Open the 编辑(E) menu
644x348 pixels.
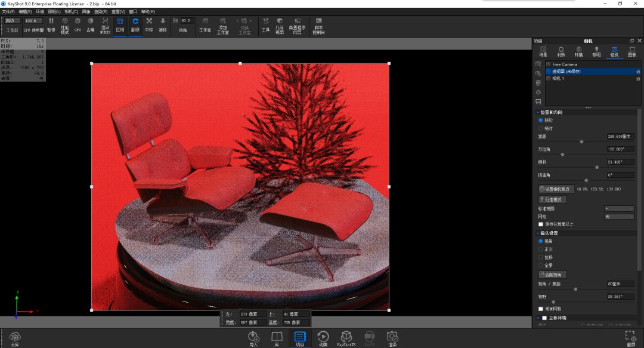coord(25,11)
